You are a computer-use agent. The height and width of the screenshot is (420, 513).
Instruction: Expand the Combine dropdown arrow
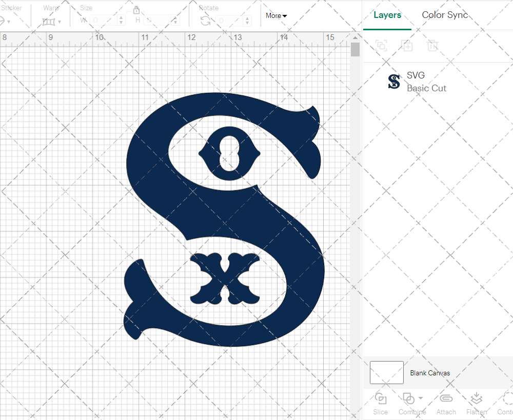point(421,398)
